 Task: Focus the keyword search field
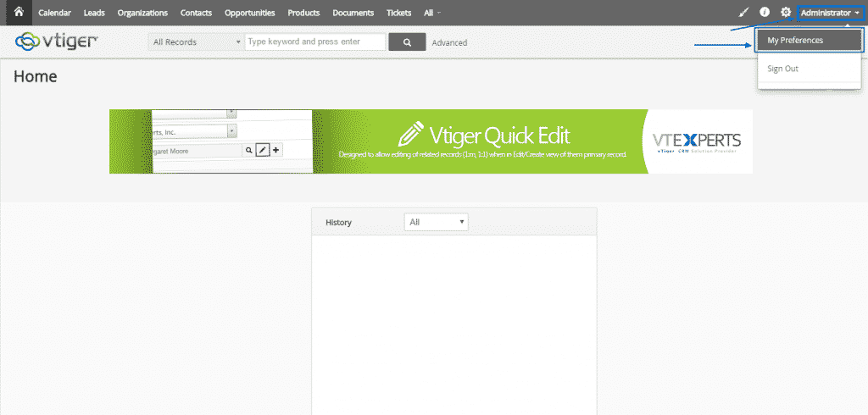[315, 42]
